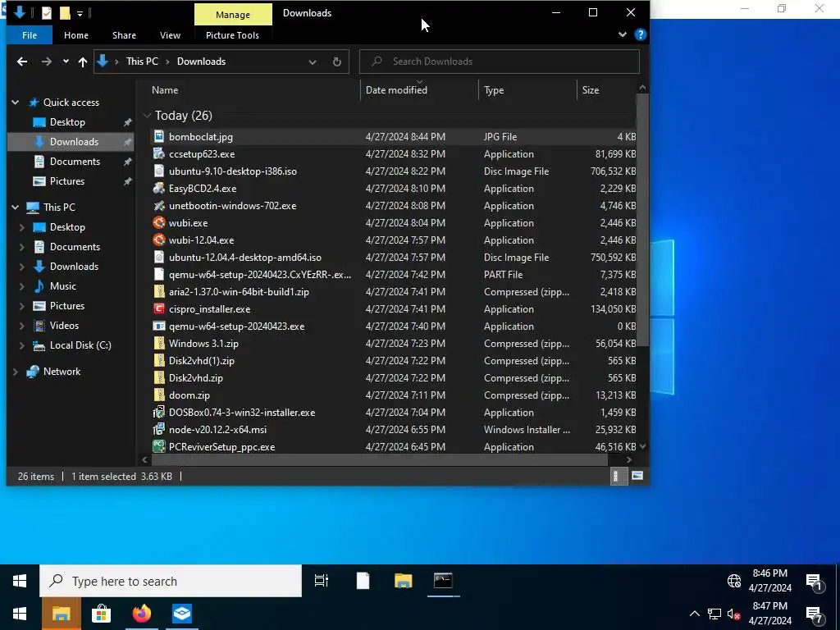Image resolution: width=840 pixels, height=630 pixels.
Task: Open inner Windows Start button
Action: [x=20, y=581]
